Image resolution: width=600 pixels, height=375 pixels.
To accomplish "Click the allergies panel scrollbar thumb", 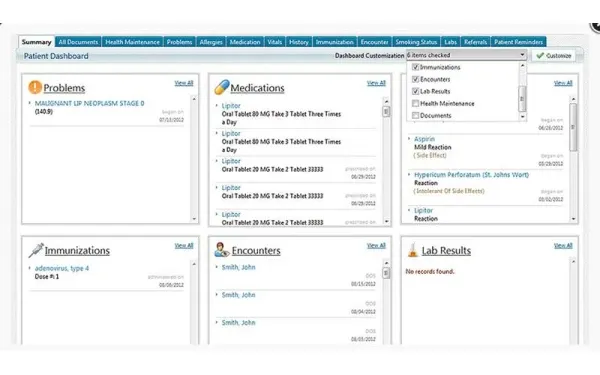I will tap(573, 127).
